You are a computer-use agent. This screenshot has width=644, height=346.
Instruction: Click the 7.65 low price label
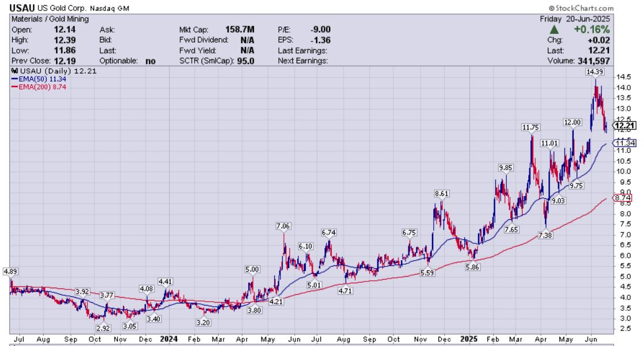(x=512, y=230)
